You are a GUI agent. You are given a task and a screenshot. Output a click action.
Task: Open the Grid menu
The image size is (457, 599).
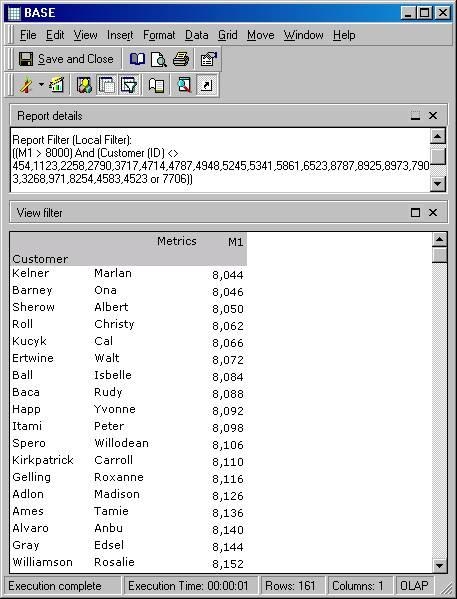[228, 35]
